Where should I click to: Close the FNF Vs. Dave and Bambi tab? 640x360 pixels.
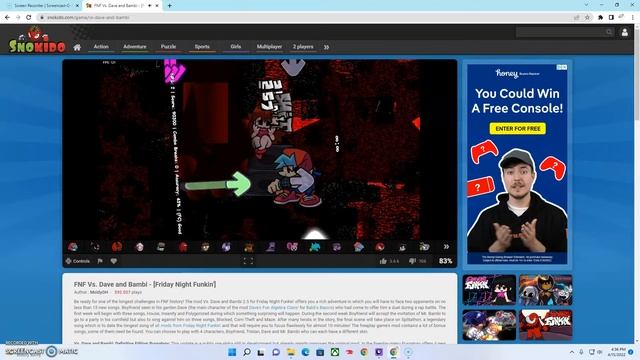coord(157,6)
